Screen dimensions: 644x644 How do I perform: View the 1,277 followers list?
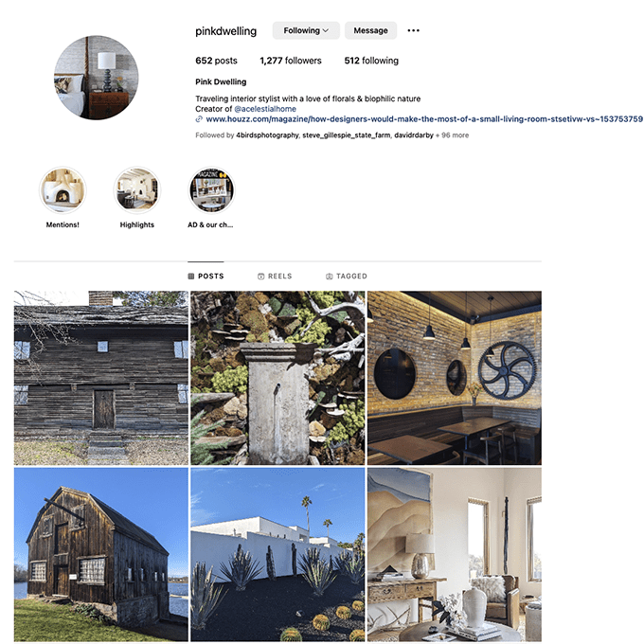291,61
